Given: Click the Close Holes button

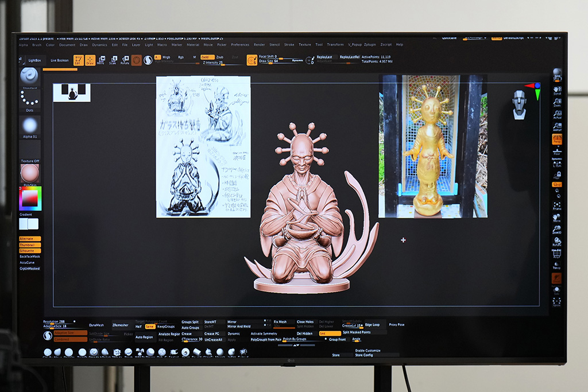Looking at the screenshot, I should (305, 322).
